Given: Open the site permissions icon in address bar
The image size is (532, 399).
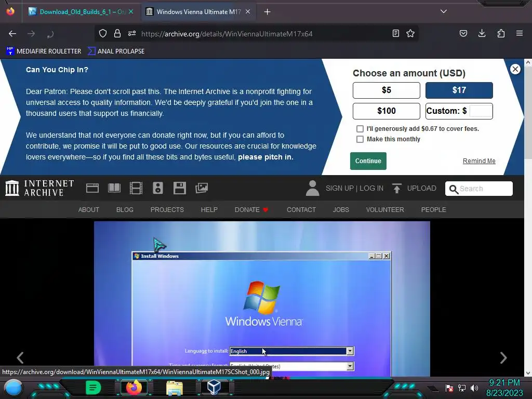Looking at the screenshot, I should click(132, 33).
